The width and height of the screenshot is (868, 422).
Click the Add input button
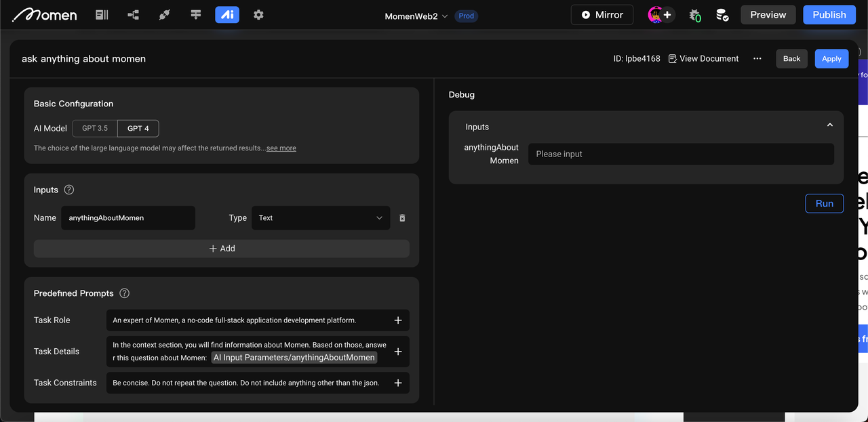[222, 249]
